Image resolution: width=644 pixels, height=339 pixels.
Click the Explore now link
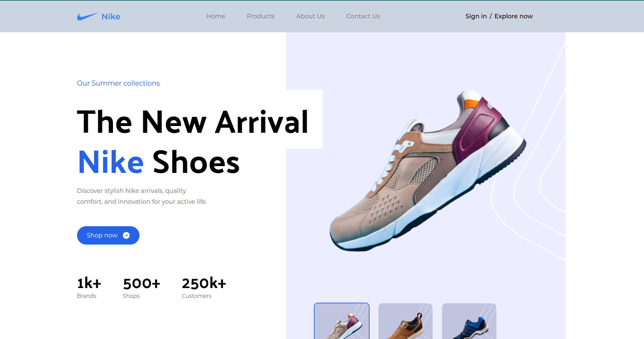[514, 16]
